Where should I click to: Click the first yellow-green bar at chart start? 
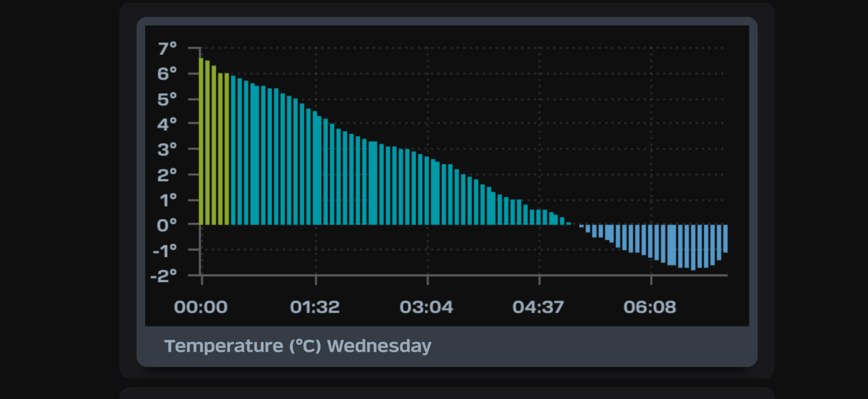(201, 141)
